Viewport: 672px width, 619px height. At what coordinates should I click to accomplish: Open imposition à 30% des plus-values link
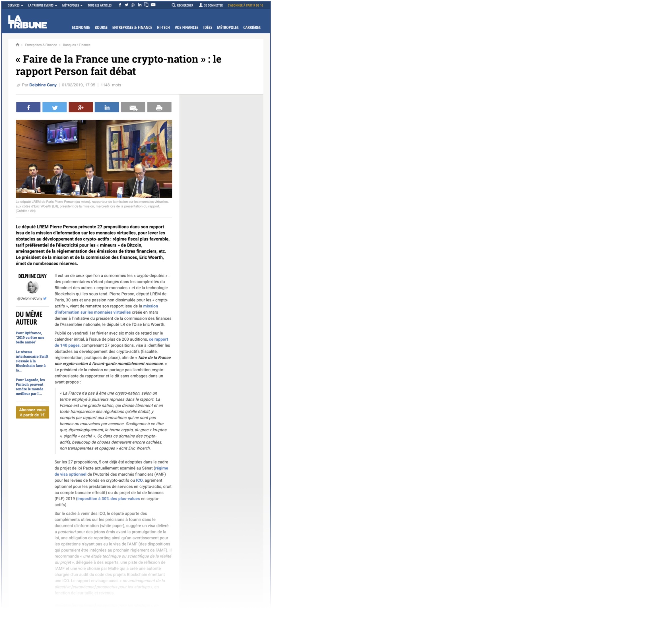(x=109, y=499)
